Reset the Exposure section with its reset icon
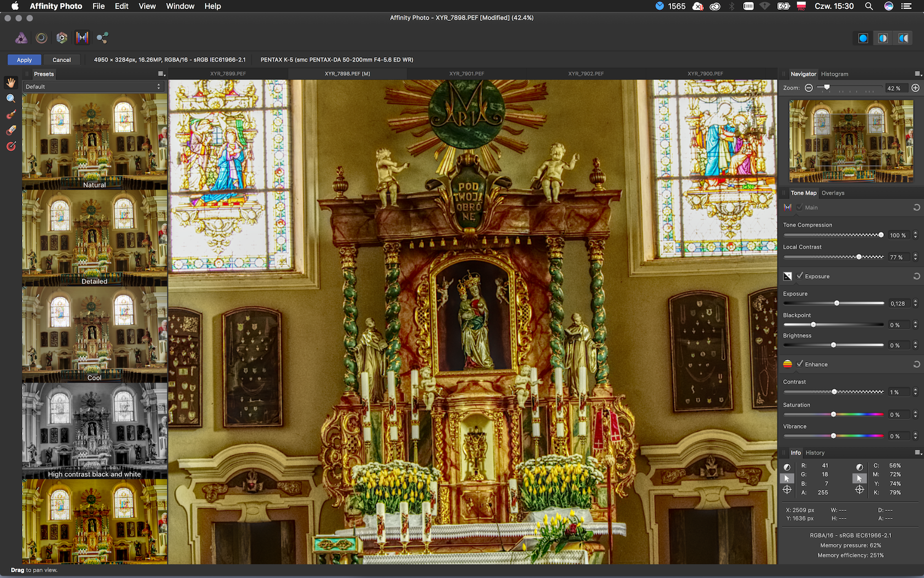This screenshot has height=578, width=924. [x=916, y=276]
